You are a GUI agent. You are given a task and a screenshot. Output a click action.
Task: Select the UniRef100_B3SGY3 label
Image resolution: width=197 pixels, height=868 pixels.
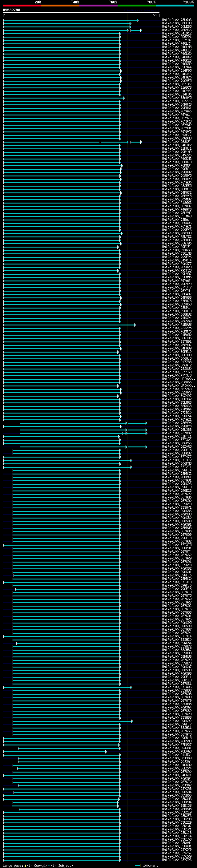(177, 504)
